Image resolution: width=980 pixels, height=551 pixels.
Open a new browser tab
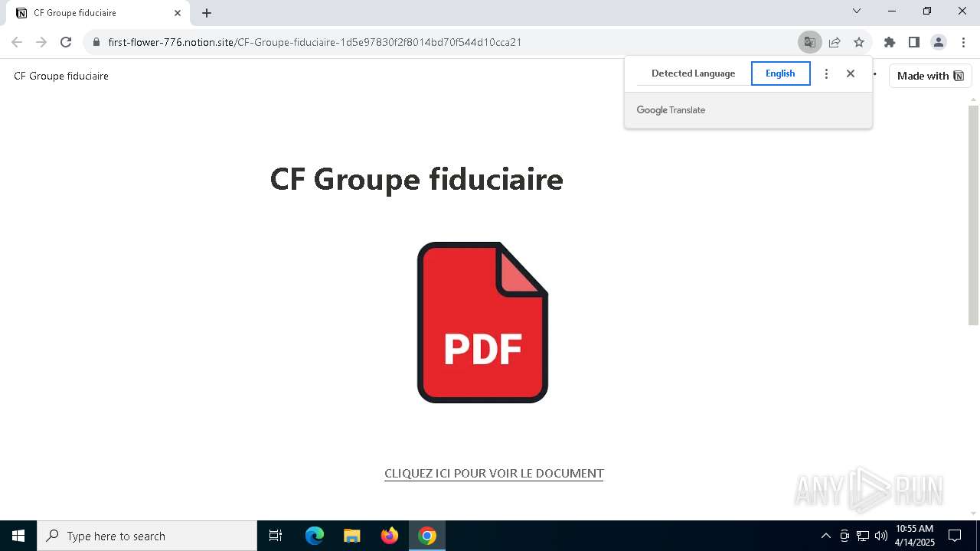[207, 13]
